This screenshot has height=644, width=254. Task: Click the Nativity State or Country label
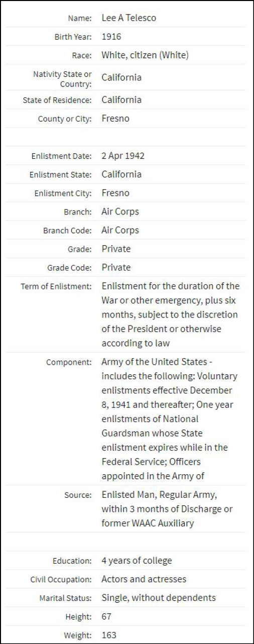tap(62, 79)
